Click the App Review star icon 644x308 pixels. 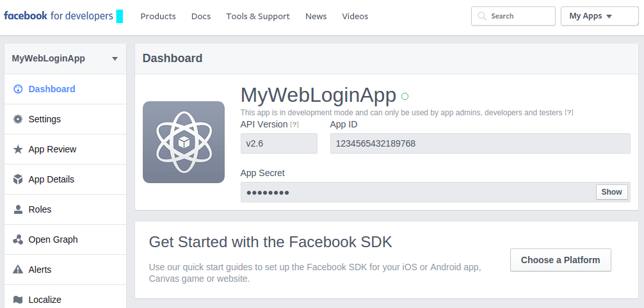pos(18,149)
